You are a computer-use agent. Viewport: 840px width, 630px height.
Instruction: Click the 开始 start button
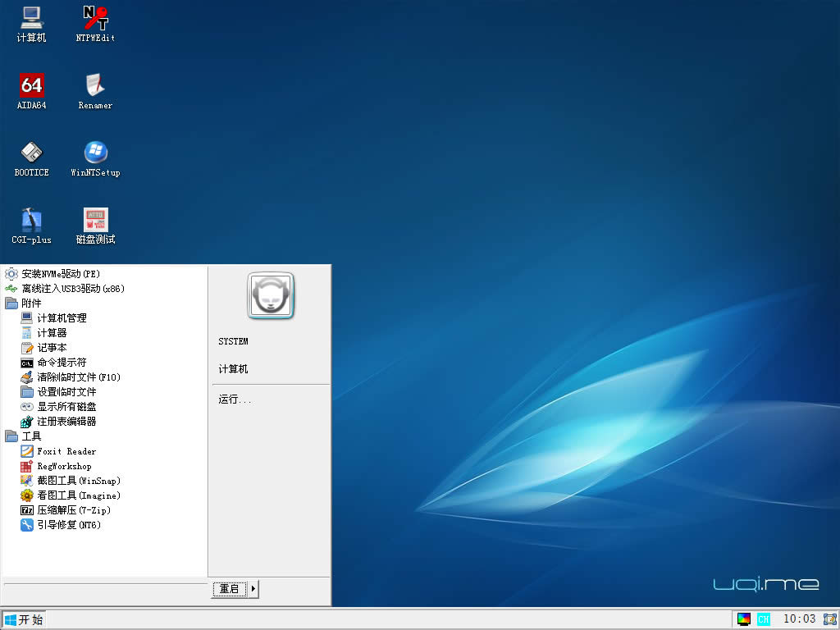tap(23, 619)
